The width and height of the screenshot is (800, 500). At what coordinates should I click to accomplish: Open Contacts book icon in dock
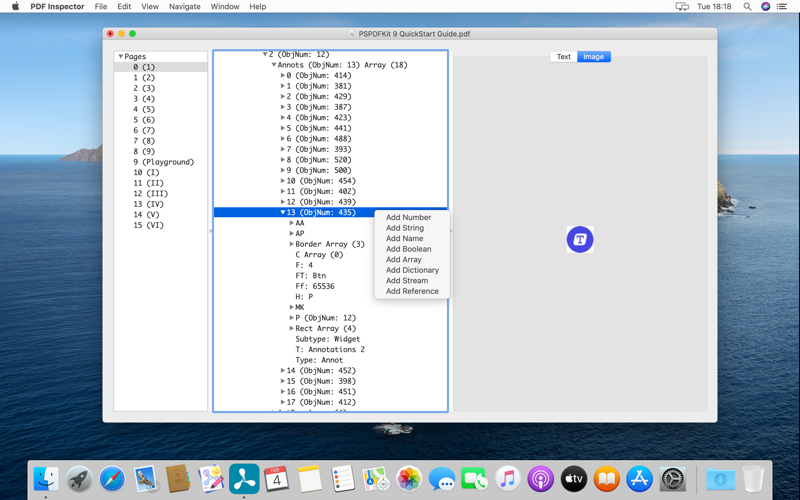click(178, 479)
